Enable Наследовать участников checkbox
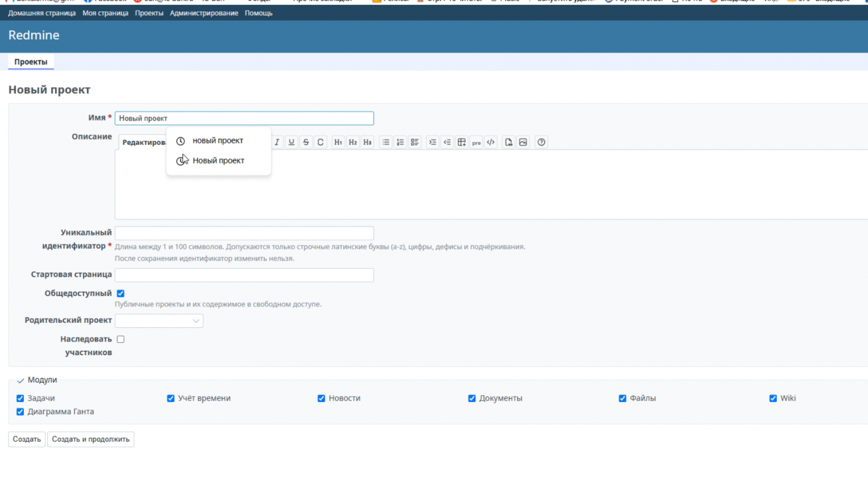 pos(121,339)
